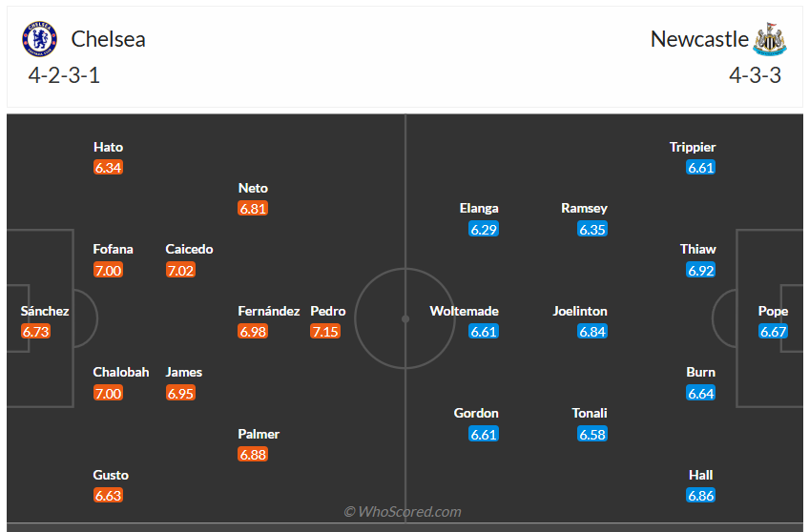Click Thiaw's 6.92 rating badge
The height and width of the screenshot is (532, 809).
pos(701,270)
